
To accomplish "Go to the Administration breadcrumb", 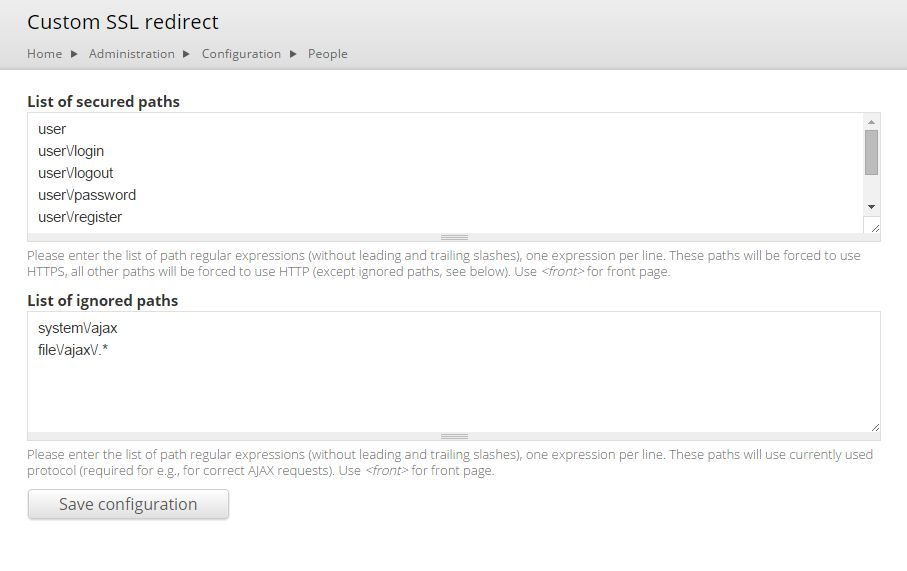I will tap(131, 54).
